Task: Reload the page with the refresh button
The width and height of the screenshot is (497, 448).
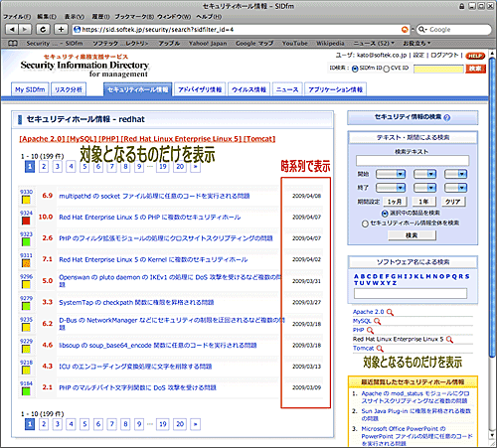Action: pos(43,30)
